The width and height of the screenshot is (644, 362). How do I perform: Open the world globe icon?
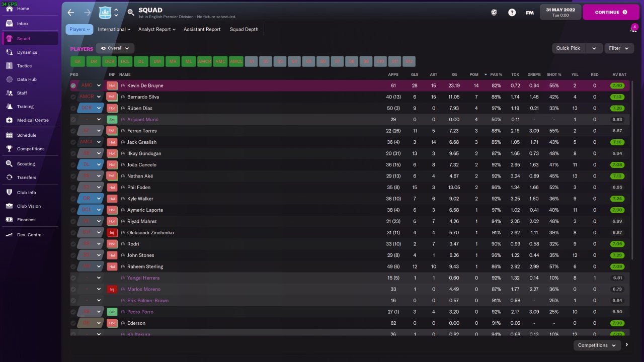click(x=494, y=13)
